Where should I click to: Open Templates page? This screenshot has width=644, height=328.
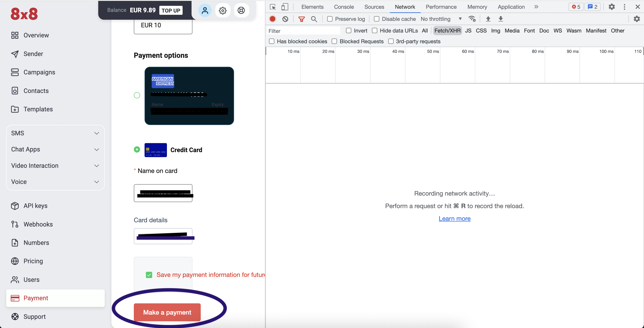32,109
